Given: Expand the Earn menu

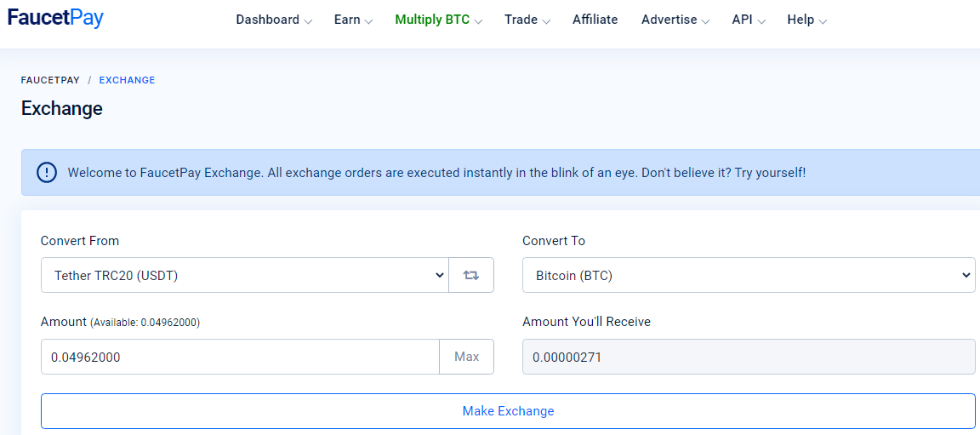Looking at the screenshot, I should 353,20.
